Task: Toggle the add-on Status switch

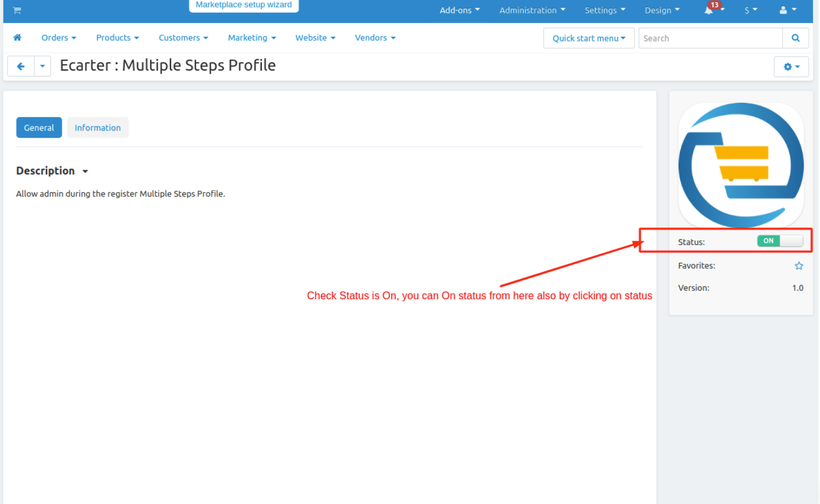Action: tap(780, 241)
